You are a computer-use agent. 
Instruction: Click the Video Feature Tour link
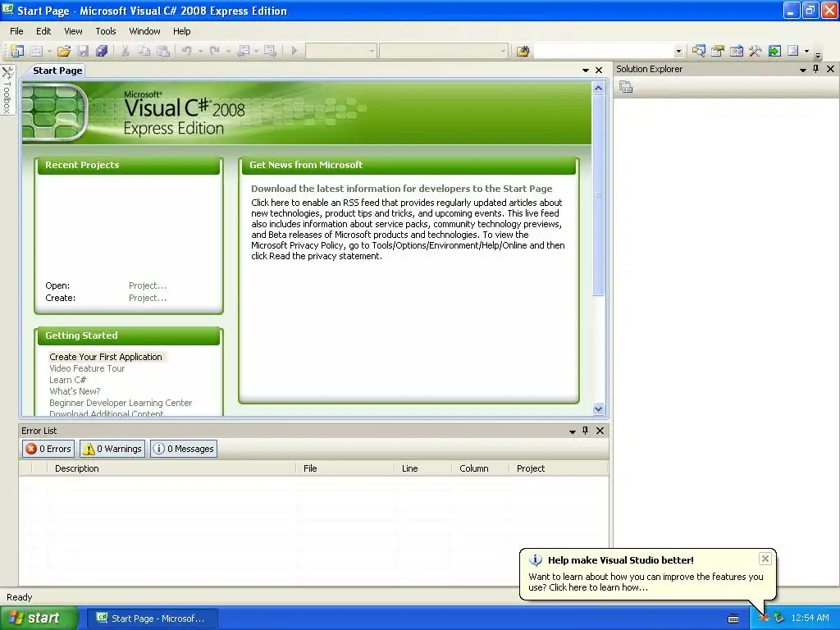click(x=87, y=368)
